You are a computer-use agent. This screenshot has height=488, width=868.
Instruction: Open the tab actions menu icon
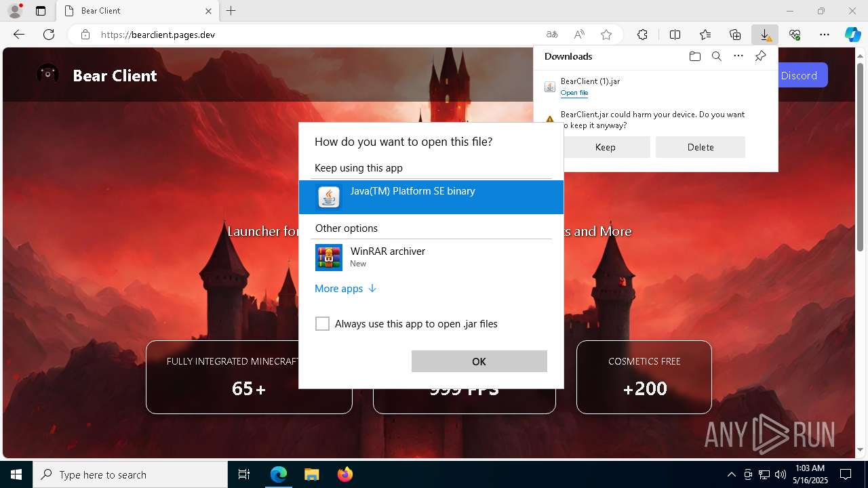(x=41, y=11)
